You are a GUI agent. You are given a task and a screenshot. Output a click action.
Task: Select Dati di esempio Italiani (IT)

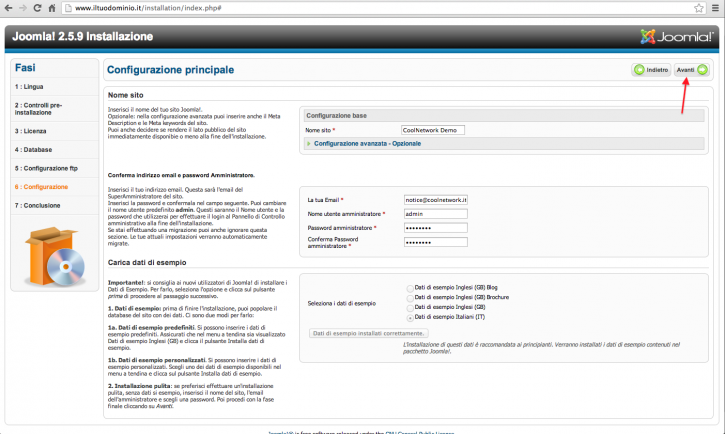410,318
